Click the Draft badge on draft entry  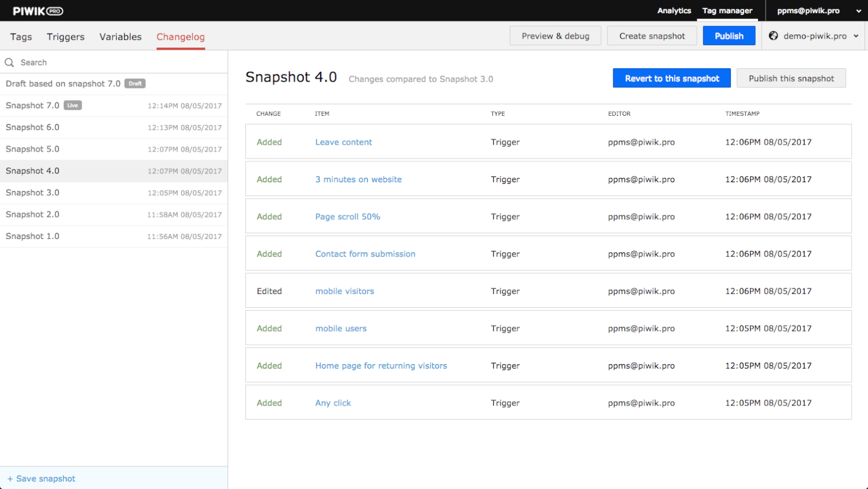(135, 83)
